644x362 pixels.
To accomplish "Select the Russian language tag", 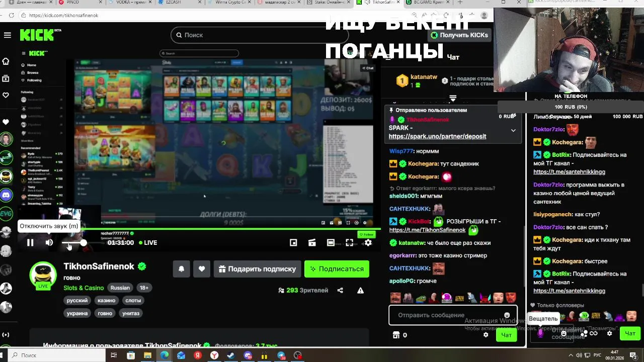I will [120, 288].
